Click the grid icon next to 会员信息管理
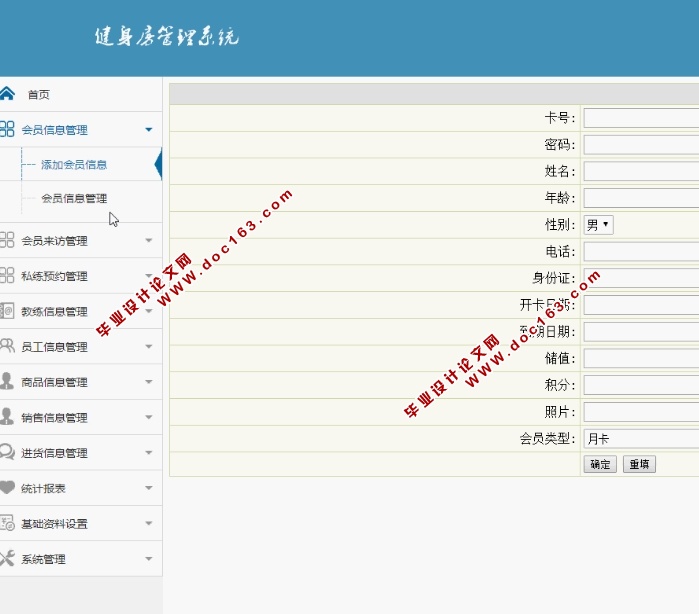699x614 pixels. 7,129
